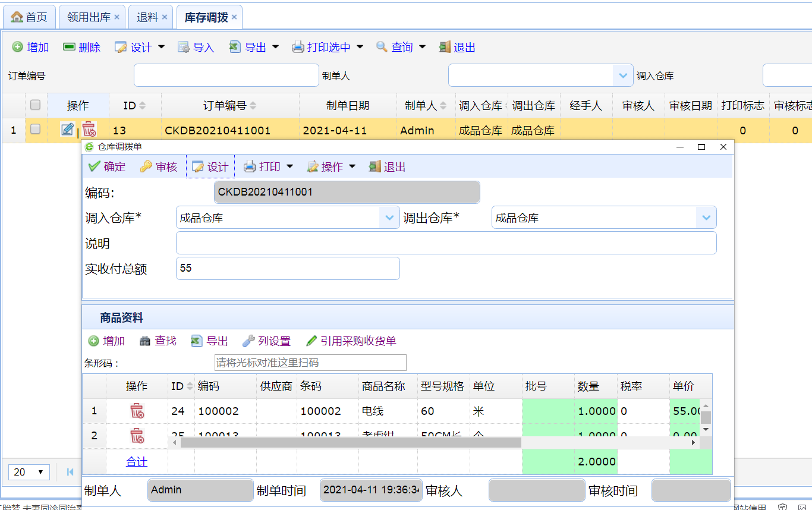This screenshot has width=812, height=510.
Task: Click the 单价 55.00 cell
Action: coord(685,411)
